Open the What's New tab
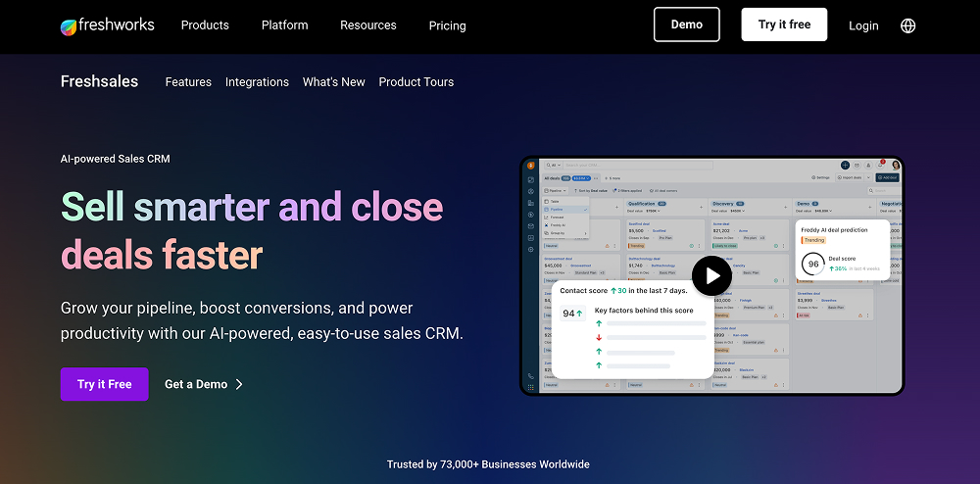This screenshot has width=980, height=484. pyautogui.click(x=334, y=82)
